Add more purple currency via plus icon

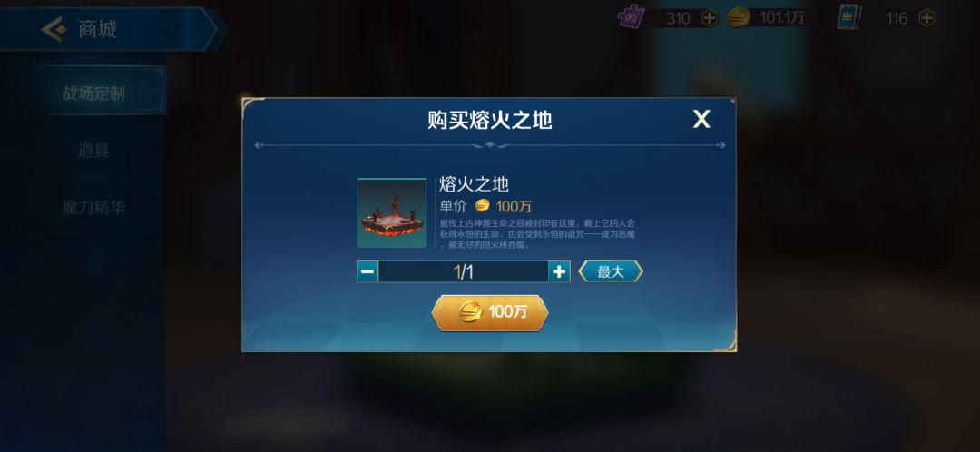coord(710,18)
